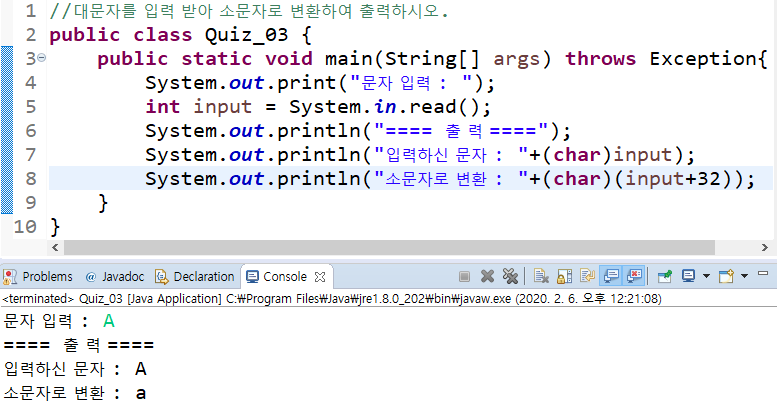
Task: Click the editor horizontal scrollbar thumb
Action: tap(389, 247)
